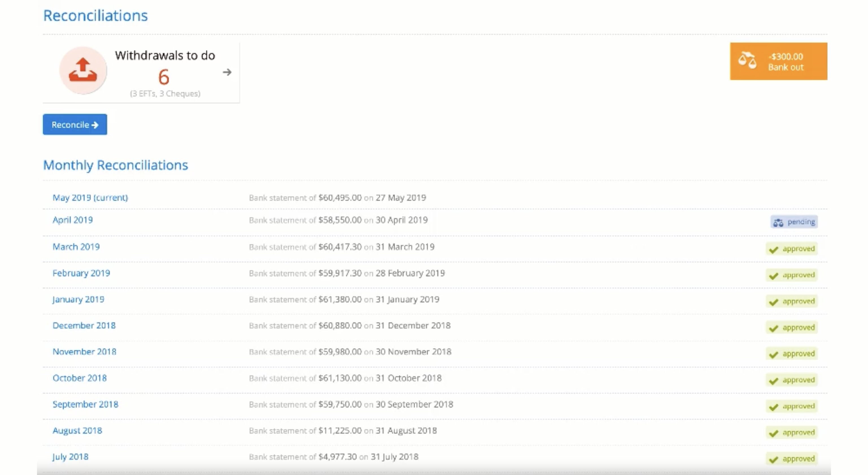Click approved badge for February 2019
Image resolution: width=868 pixels, height=475 pixels.
click(791, 275)
